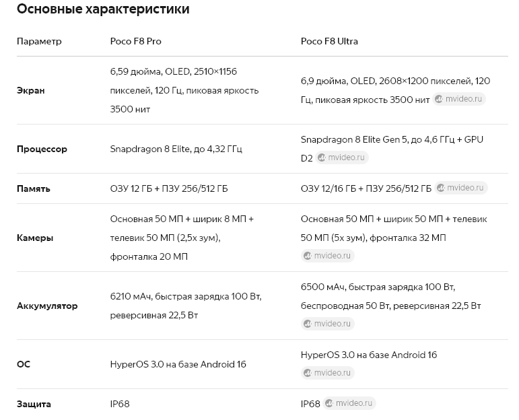Click the Poco F8 Ultra column header
This screenshot has height=420, width=519.
click(x=329, y=41)
